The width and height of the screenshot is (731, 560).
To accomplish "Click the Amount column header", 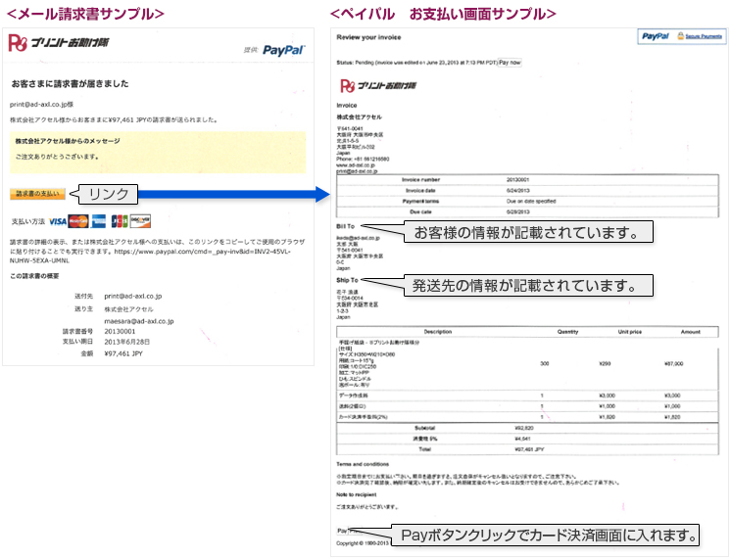I will point(691,332).
